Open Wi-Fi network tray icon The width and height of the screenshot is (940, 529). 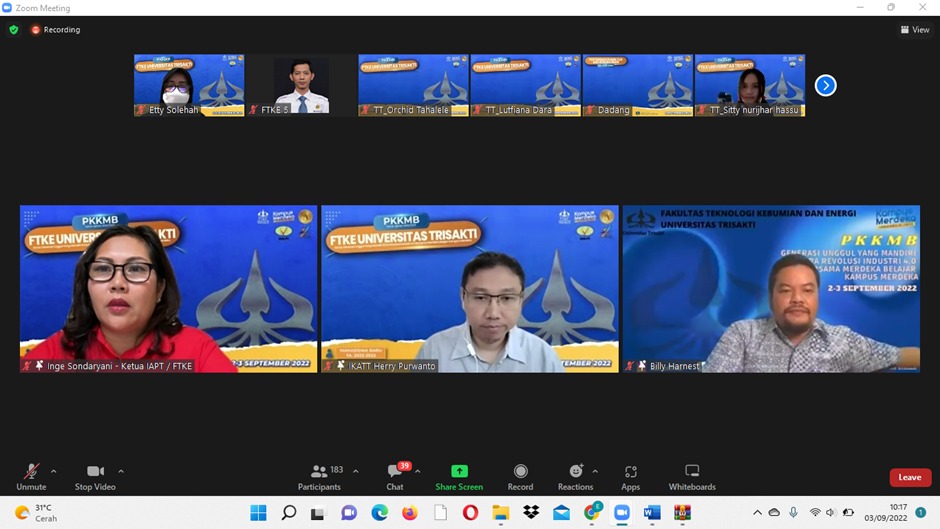[x=815, y=513]
